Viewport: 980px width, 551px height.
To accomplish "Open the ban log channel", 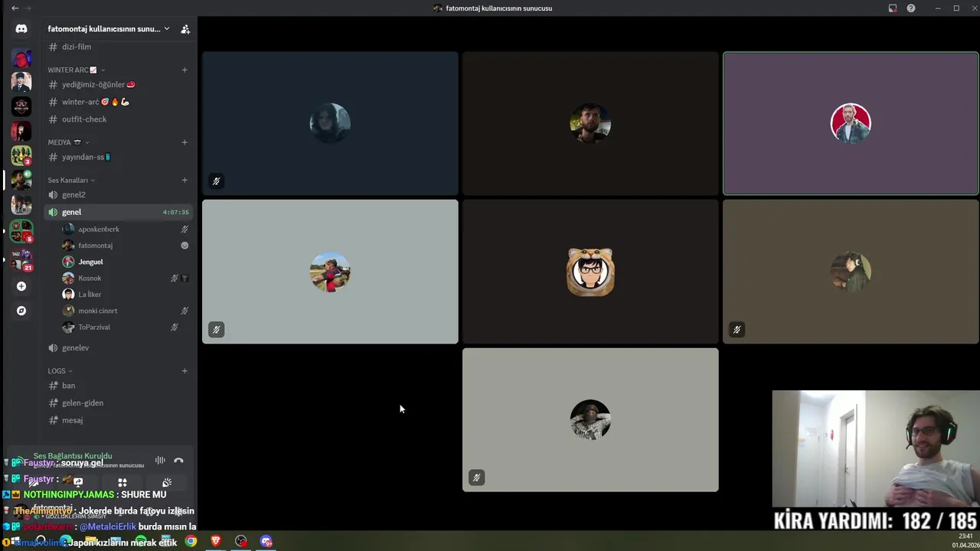I will pyautogui.click(x=119, y=386).
